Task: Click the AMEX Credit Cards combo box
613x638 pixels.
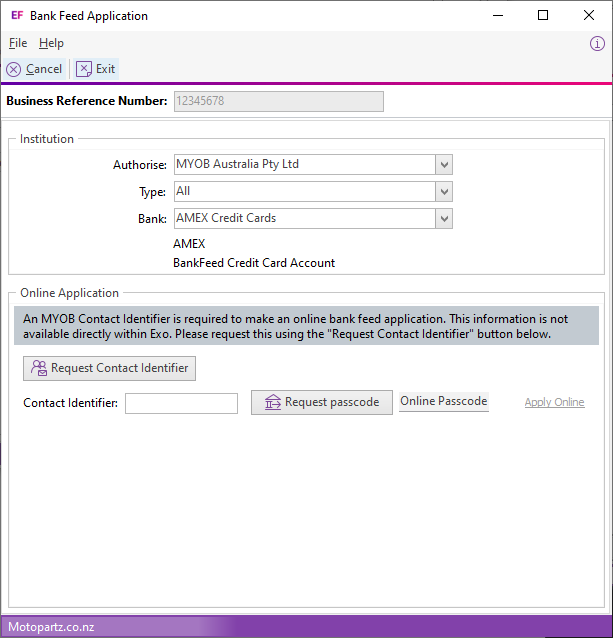Action: (x=313, y=219)
